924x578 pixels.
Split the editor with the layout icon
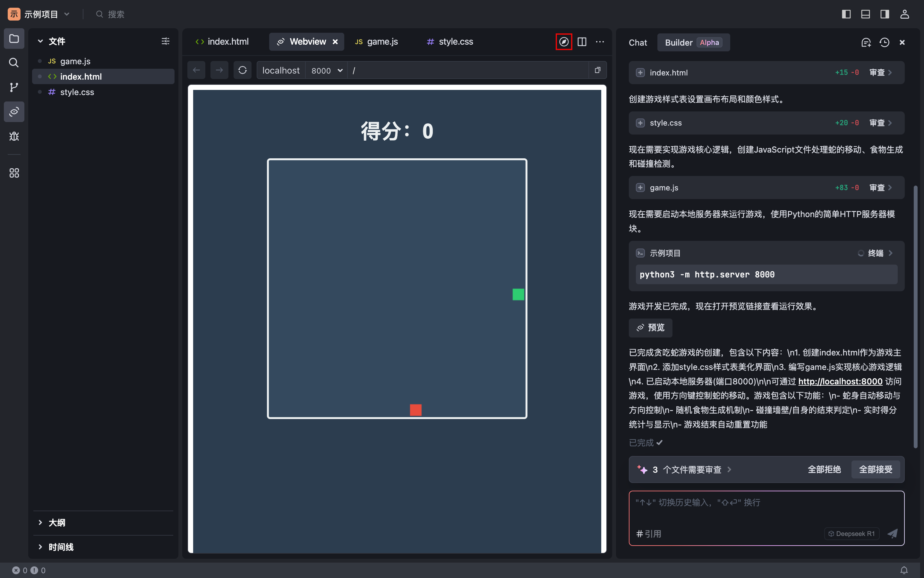tap(582, 42)
